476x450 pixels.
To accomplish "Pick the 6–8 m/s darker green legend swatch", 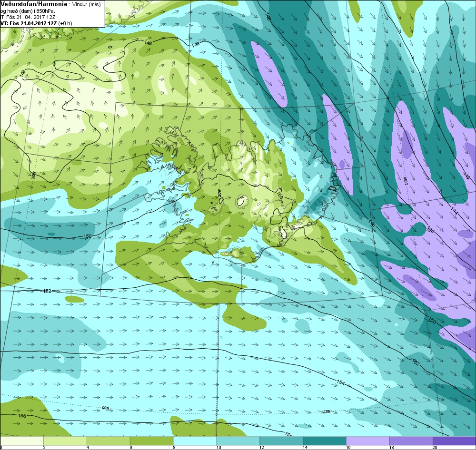I will 151,440.
